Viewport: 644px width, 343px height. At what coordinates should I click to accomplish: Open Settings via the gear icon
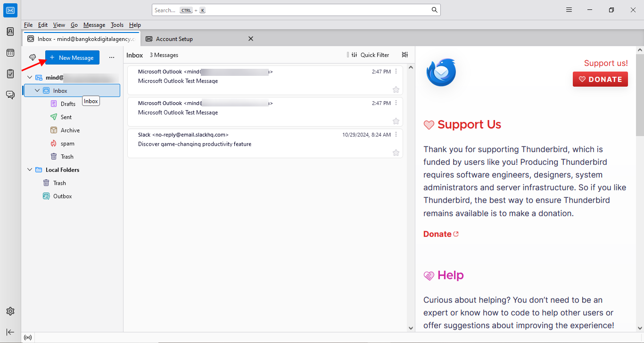pos(10,311)
